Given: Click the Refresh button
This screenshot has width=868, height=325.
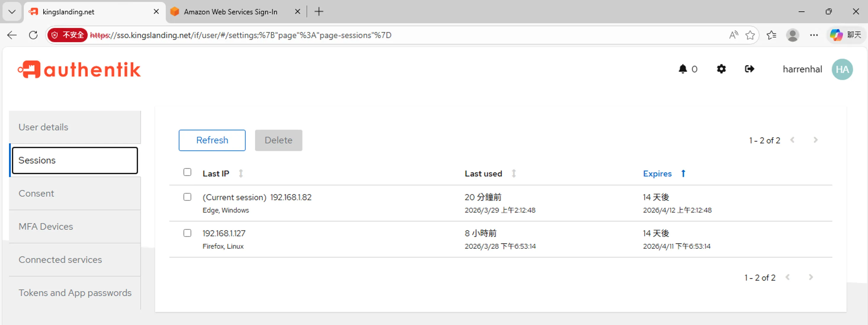Looking at the screenshot, I should (x=212, y=140).
